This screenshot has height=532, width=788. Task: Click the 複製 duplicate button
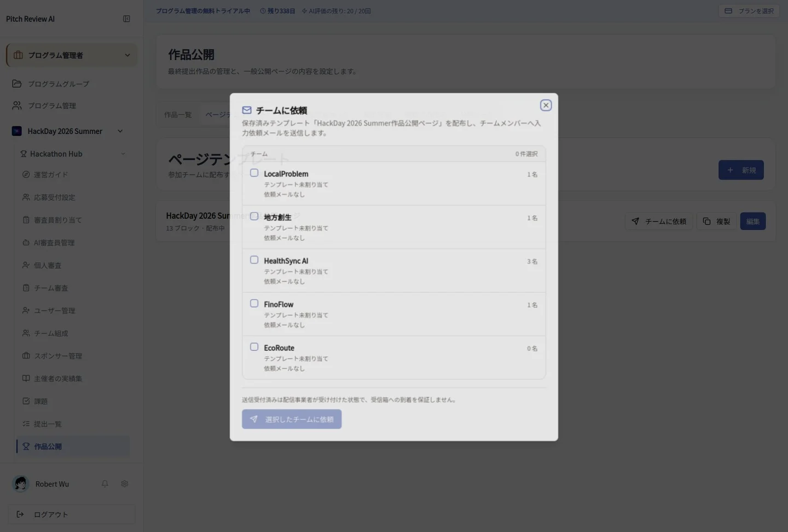pos(716,222)
